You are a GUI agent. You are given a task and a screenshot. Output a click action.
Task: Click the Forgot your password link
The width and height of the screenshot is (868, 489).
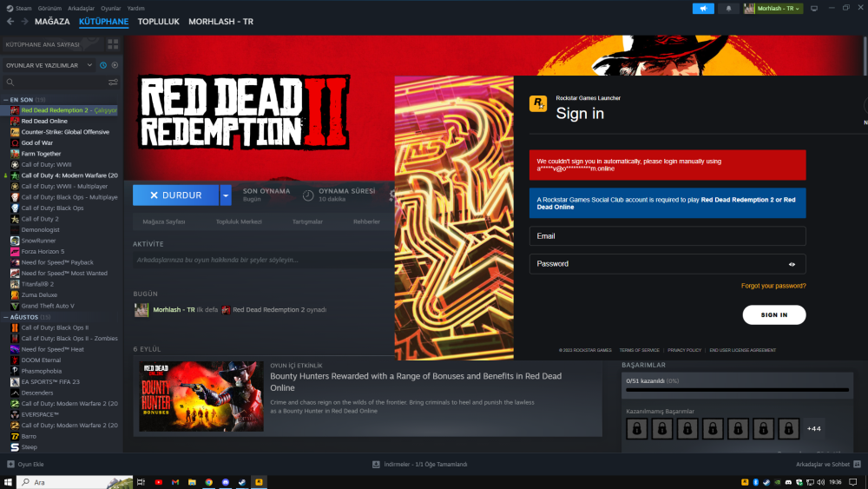773,286
